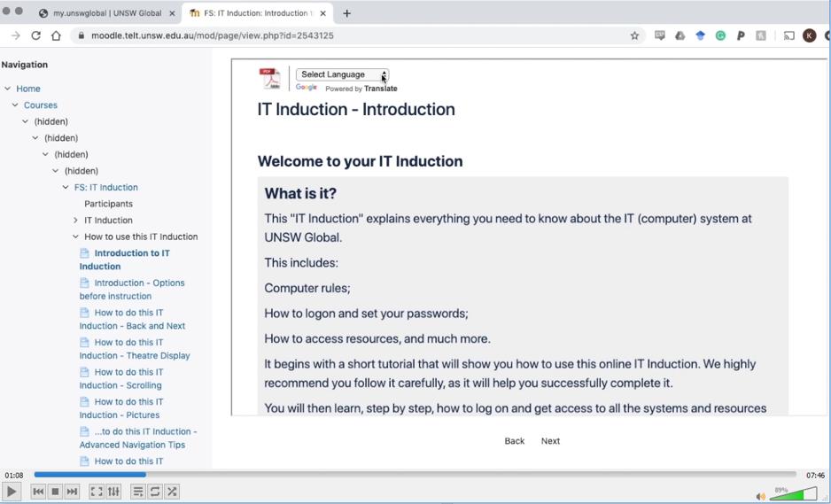
Task: Open the K profile avatar
Action: tap(809, 35)
